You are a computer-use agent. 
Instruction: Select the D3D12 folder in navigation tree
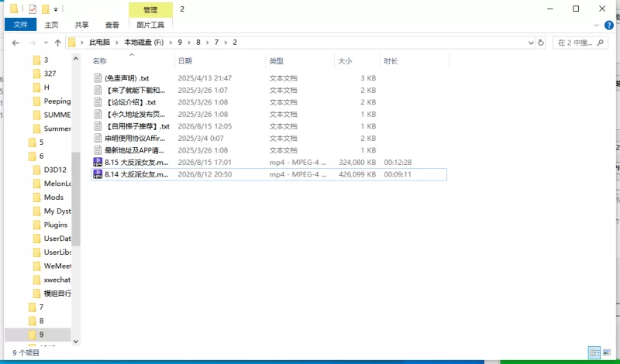point(55,170)
